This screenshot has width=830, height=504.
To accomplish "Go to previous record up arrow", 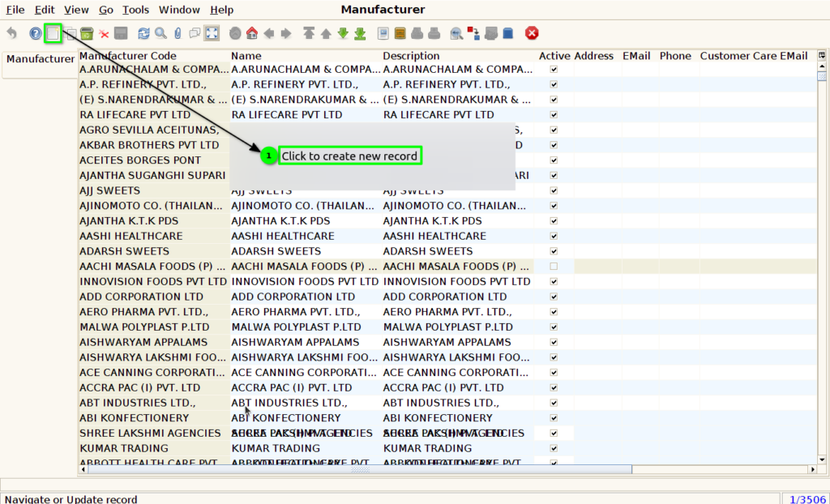I will coord(326,33).
